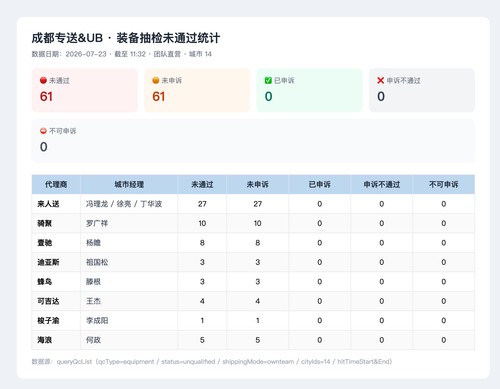Click city manager 王杰
This screenshot has width=500, height=389.
pyautogui.click(x=93, y=301)
